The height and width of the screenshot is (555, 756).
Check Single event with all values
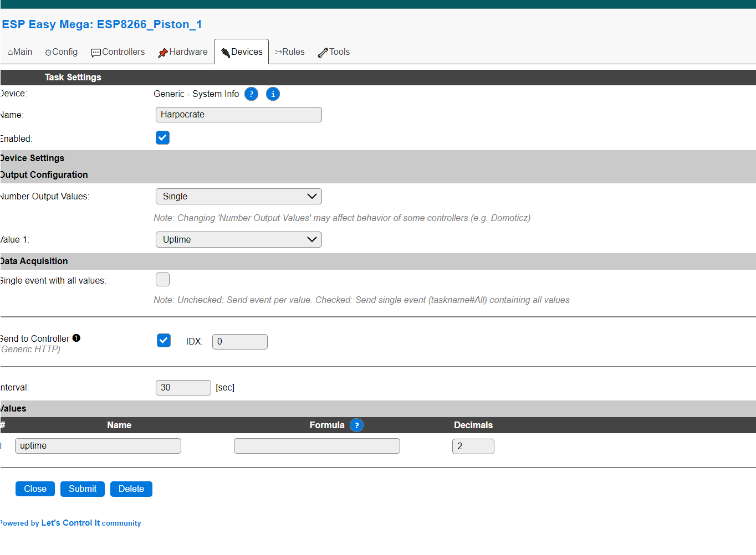[162, 280]
